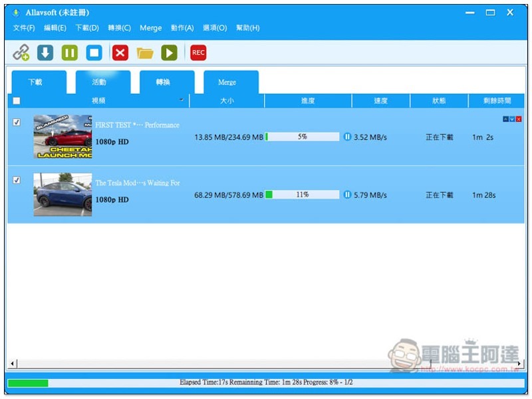Click the green play toolbar icon
Screen dimensions: 532x399
[x=170, y=53]
